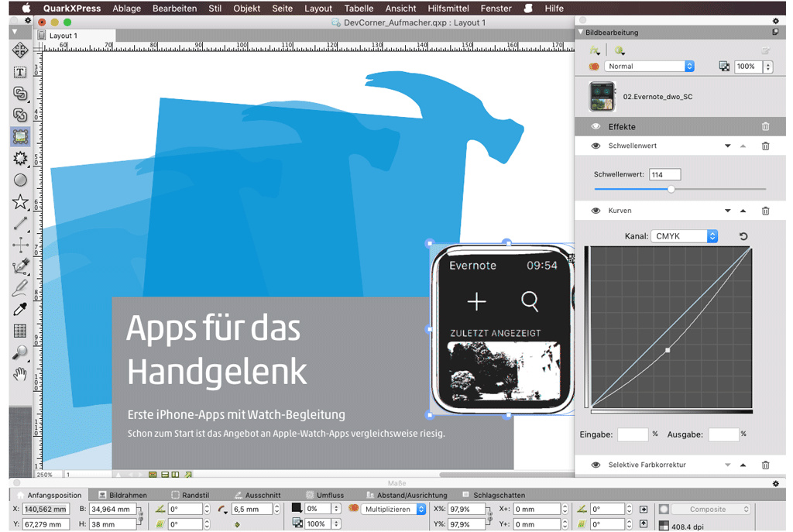Viewport: 793px width, 532px height.
Task: Select the Zoom magnifier tool
Action: [20, 352]
